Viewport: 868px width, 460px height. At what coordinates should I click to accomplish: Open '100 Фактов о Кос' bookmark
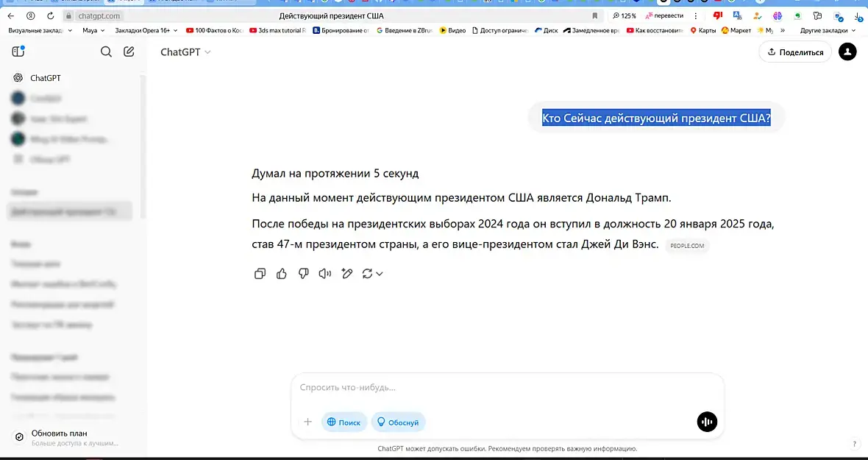point(215,30)
